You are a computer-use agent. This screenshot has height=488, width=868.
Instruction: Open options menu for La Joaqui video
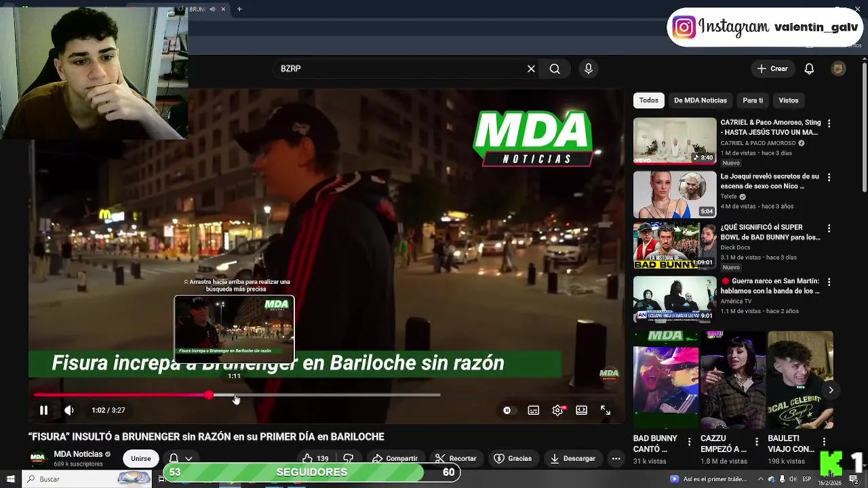pos(829,177)
